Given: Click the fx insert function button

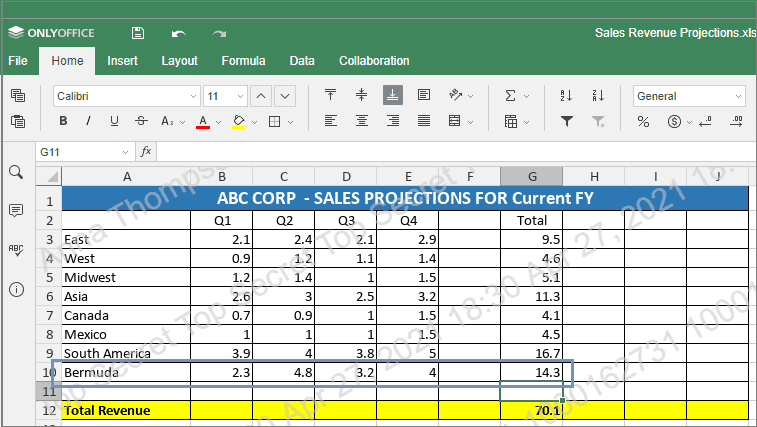Looking at the screenshot, I should pyautogui.click(x=145, y=152).
